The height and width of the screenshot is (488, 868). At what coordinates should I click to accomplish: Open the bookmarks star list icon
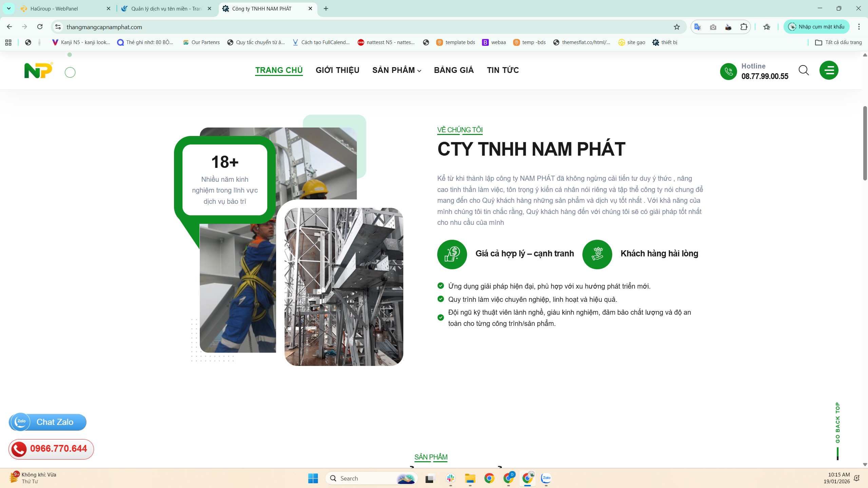(767, 27)
